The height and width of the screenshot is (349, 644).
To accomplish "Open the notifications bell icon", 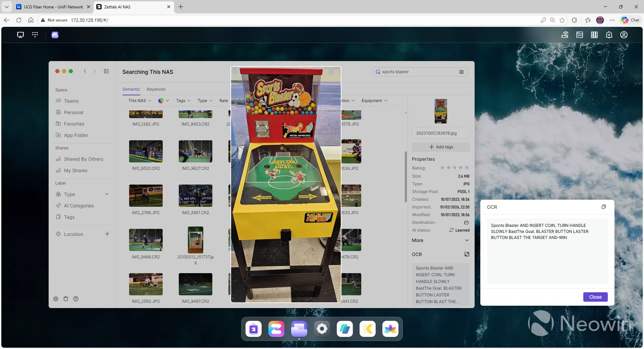I will pos(609,35).
